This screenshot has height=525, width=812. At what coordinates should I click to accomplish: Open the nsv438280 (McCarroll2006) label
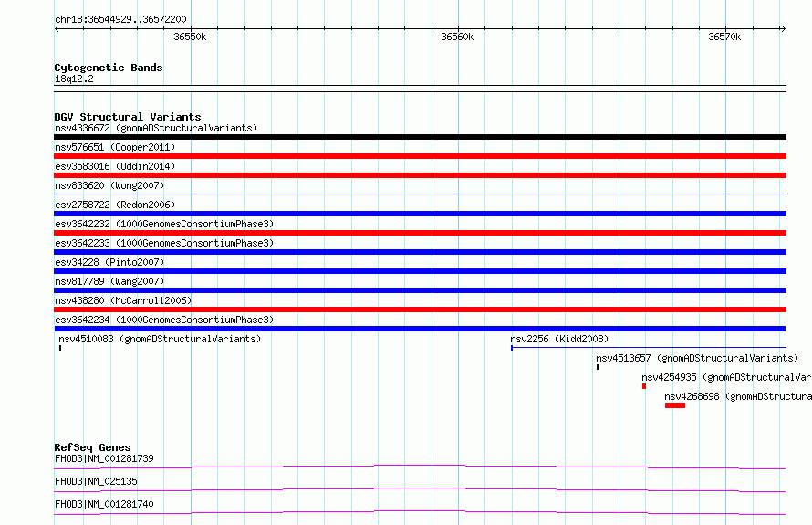pos(123,300)
